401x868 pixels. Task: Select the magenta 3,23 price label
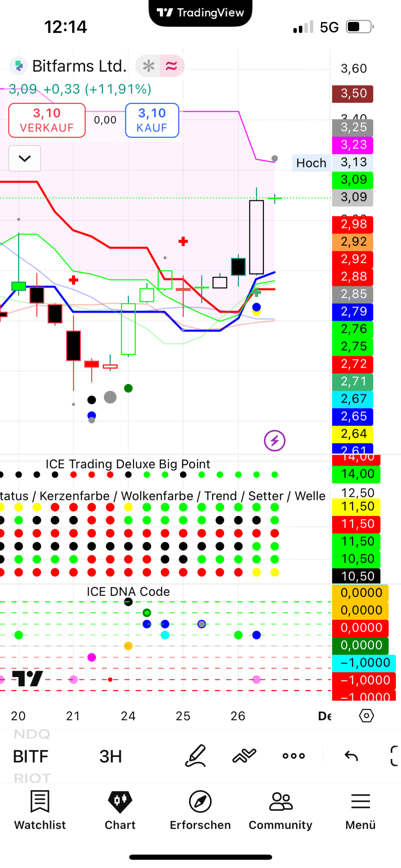(353, 145)
